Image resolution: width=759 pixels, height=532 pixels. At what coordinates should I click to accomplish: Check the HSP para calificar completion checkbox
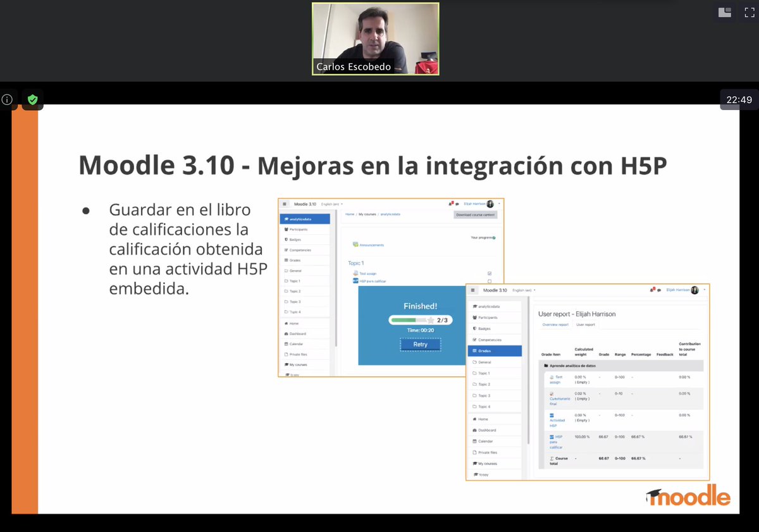(x=489, y=280)
